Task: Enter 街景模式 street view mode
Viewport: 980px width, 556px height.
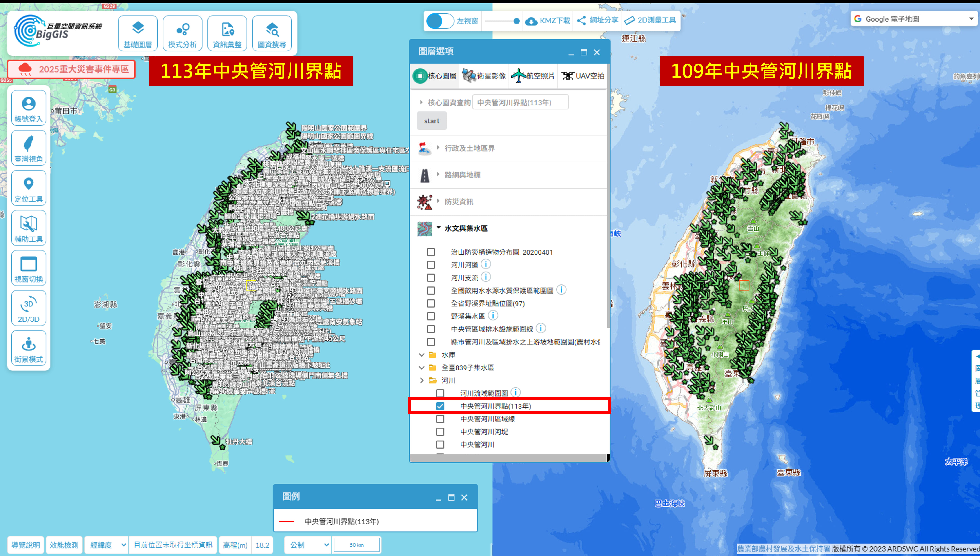Action: [x=29, y=349]
